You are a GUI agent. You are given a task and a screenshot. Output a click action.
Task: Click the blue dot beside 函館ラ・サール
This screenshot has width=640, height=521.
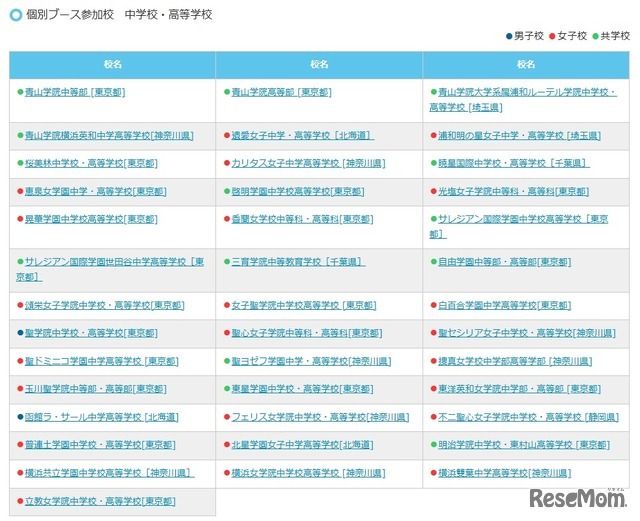pos(19,417)
